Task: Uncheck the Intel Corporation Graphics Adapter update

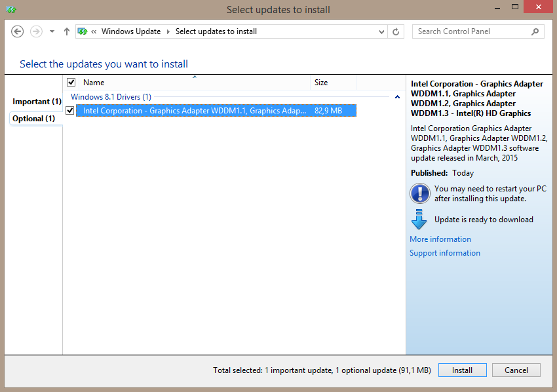Action: coord(70,111)
